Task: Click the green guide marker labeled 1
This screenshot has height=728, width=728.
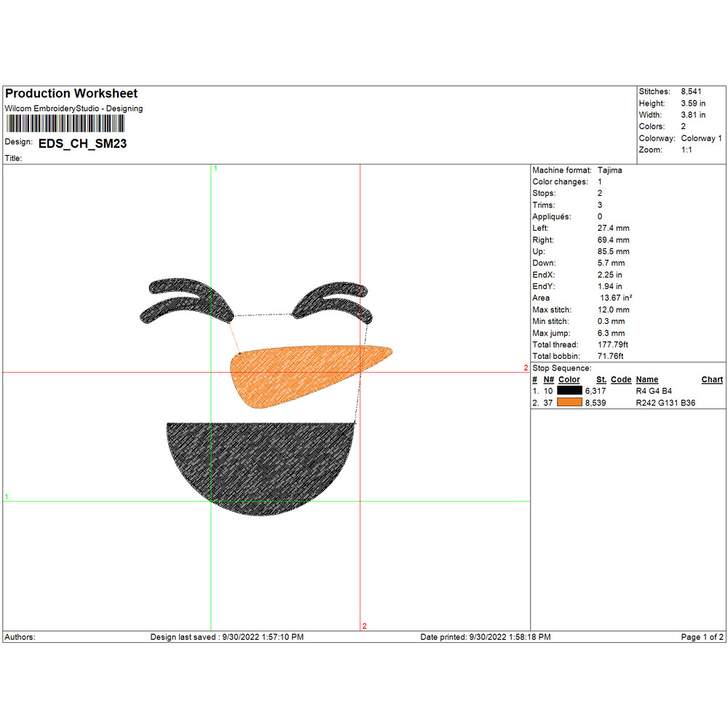Action: coord(215,168)
